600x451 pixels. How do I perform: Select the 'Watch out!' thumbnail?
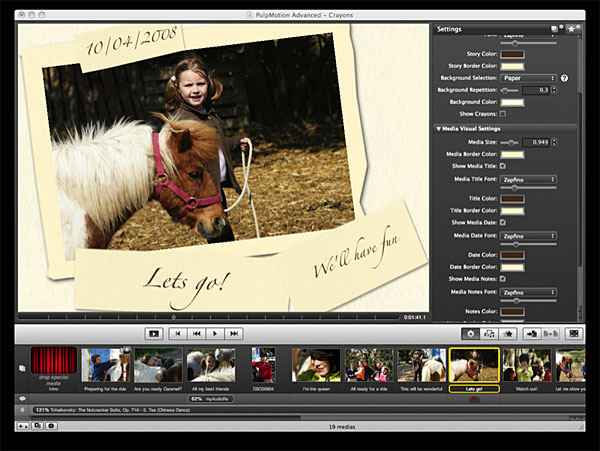[x=527, y=365]
